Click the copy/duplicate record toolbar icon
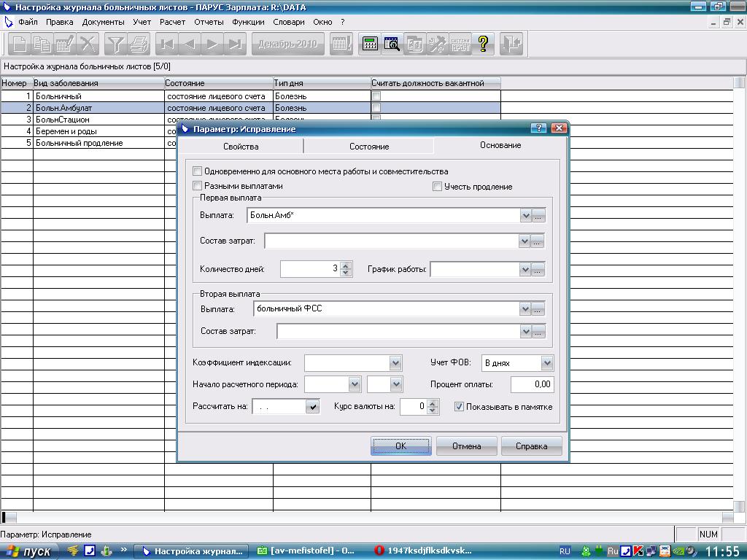The width and height of the screenshot is (747, 560). tap(42, 44)
